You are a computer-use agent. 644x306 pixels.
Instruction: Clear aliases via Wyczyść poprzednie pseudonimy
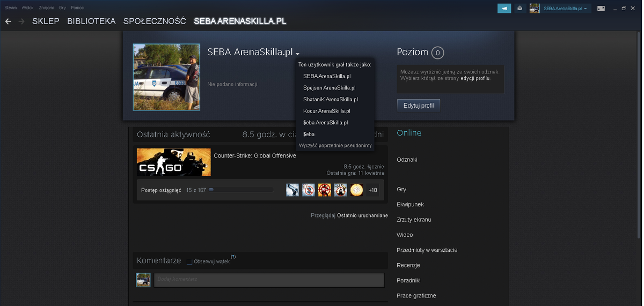coord(335,145)
